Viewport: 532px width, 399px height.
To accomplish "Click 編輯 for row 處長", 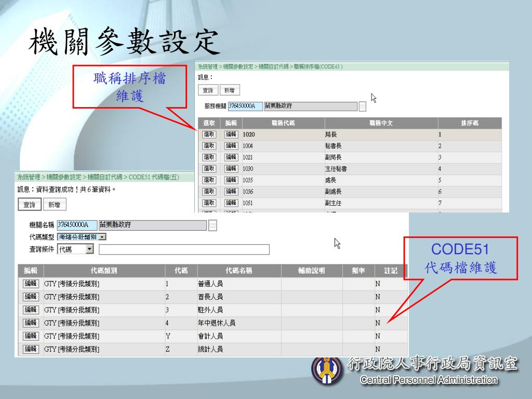I will tap(231, 180).
